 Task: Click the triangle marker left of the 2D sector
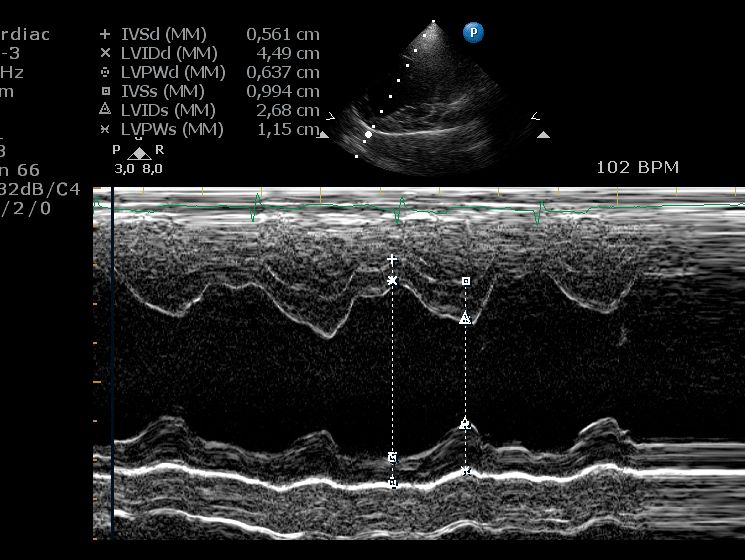[x=322, y=134]
